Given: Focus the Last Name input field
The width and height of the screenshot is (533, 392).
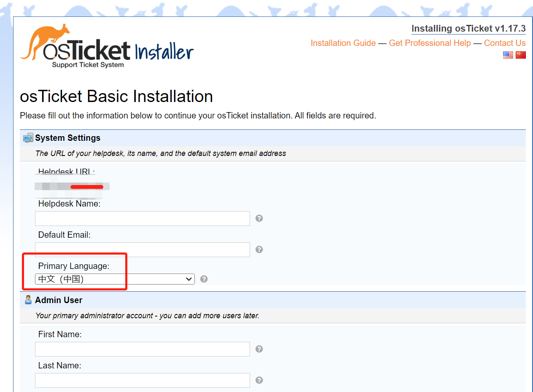Looking at the screenshot, I should click(143, 380).
